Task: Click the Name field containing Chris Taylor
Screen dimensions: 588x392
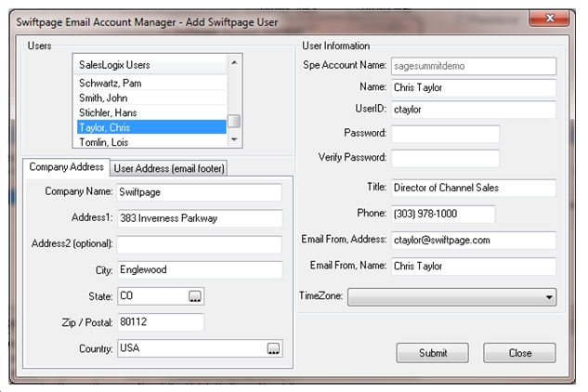Action: click(474, 87)
